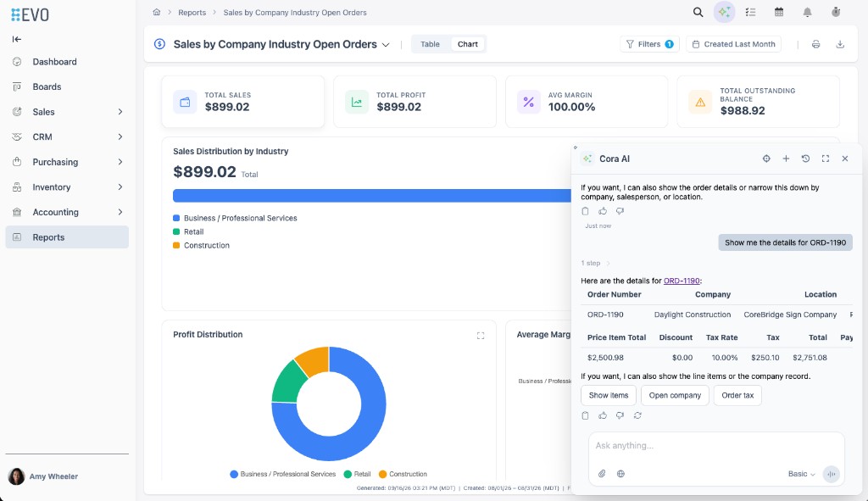Select Purchasing in sidebar

tap(55, 162)
